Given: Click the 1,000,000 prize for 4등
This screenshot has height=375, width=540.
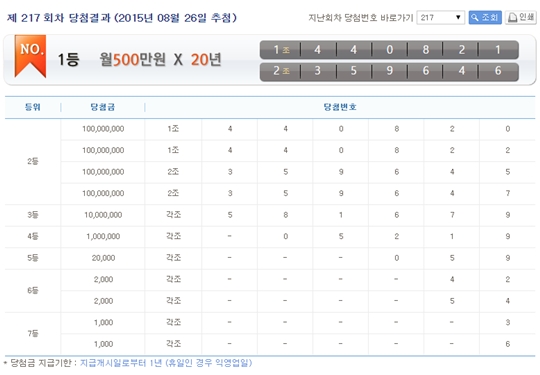Looking at the screenshot, I should tap(103, 236).
